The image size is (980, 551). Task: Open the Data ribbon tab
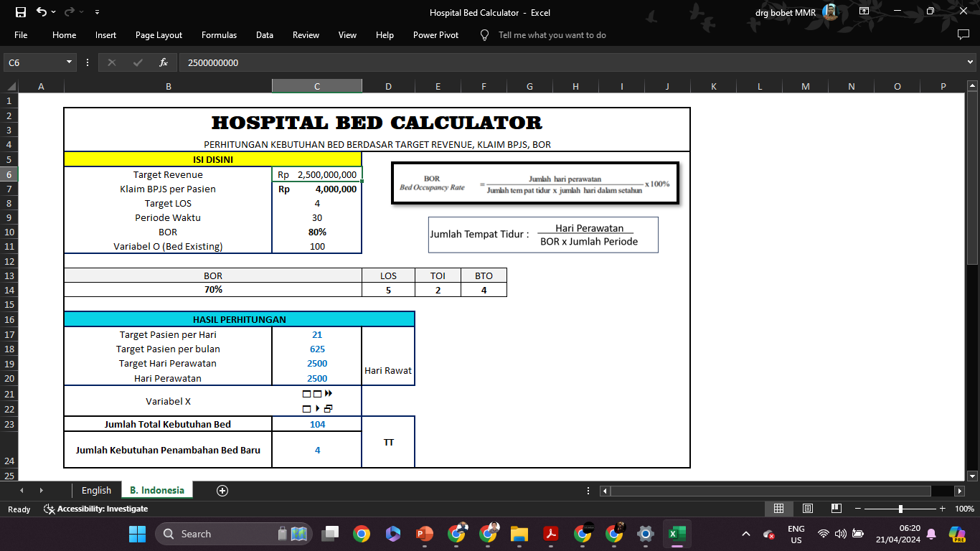pos(265,35)
